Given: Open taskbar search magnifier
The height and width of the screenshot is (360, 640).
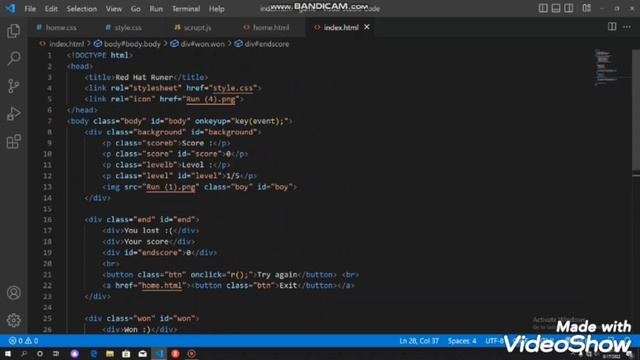Looking at the screenshot, I should [x=24, y=354].
